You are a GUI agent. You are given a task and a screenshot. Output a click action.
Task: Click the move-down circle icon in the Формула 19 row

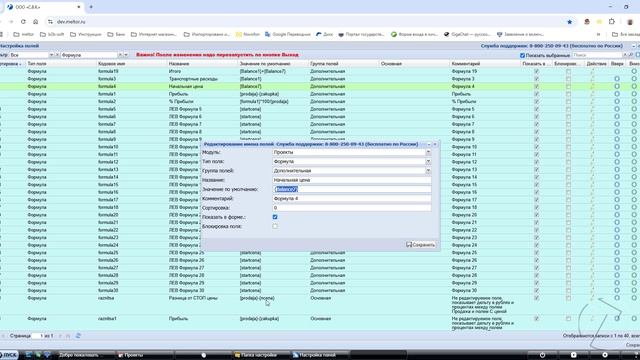tap(634, 71)
